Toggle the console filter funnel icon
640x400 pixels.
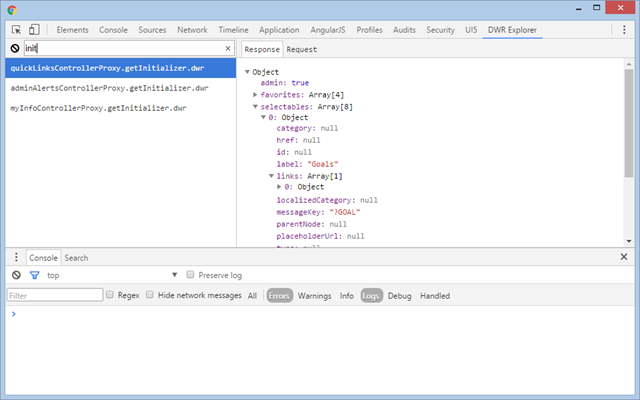(34, 275)
